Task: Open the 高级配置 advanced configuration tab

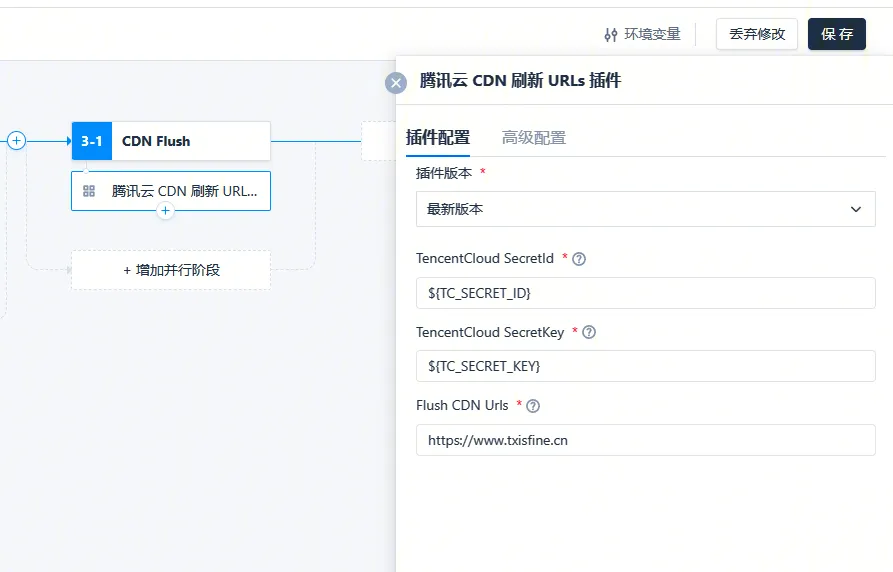Action: coord(533,138)
